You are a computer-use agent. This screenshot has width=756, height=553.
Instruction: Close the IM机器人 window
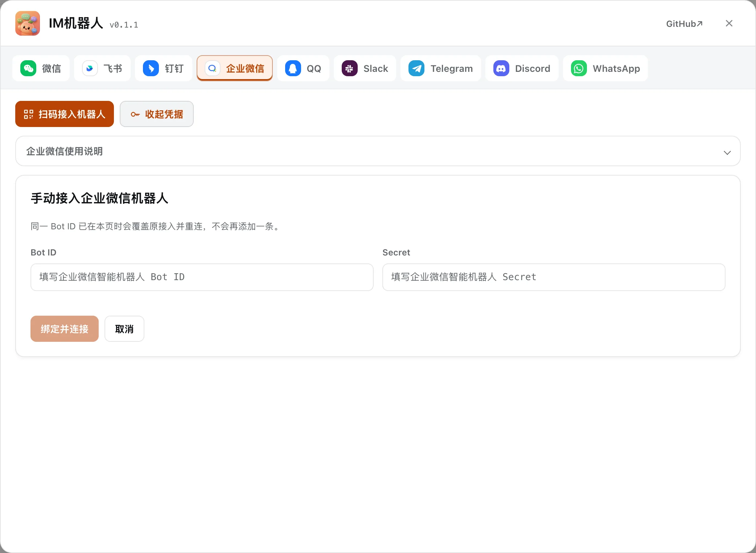tap(729, 23)
